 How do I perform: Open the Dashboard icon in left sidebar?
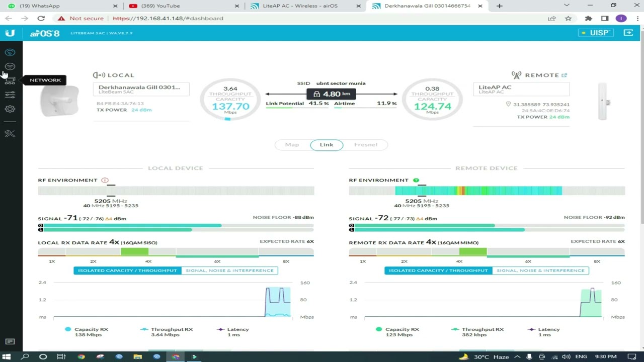click(10, 52)
